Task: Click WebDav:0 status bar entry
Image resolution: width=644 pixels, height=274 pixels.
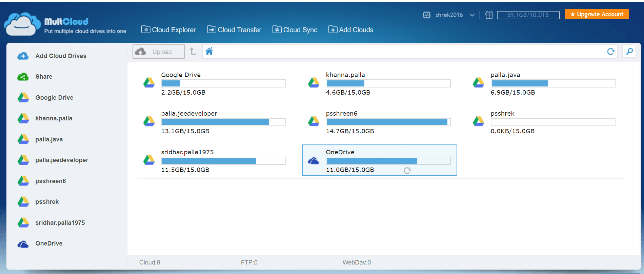Action: pyautogui.click(x=357, y=262)
